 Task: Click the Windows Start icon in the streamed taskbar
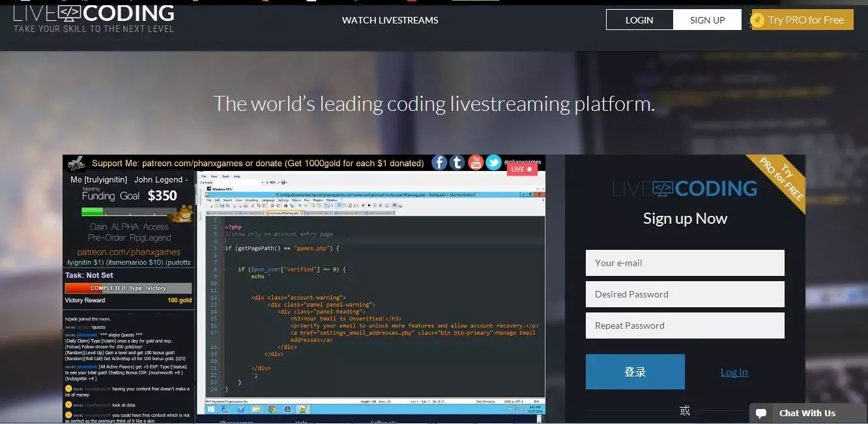[x=210, y=409]
